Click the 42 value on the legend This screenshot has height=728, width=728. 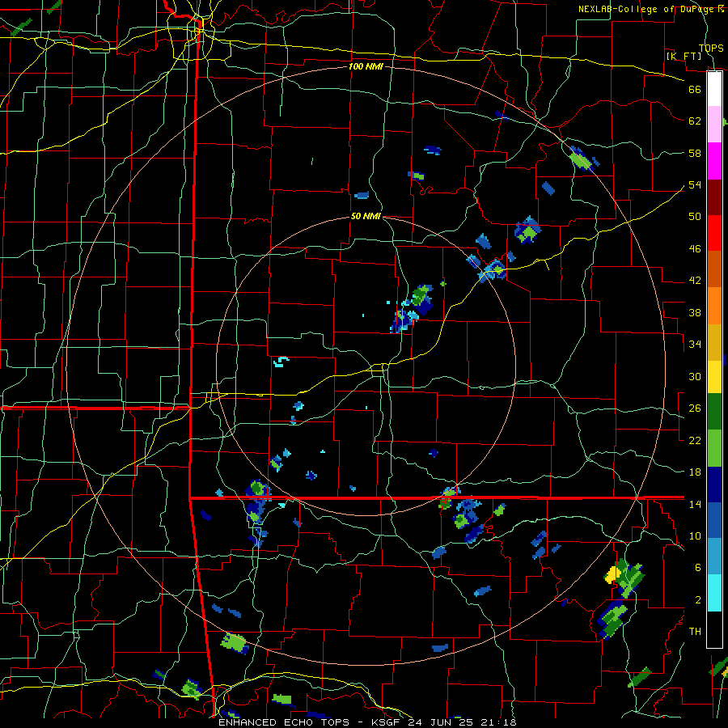(695, 281)
